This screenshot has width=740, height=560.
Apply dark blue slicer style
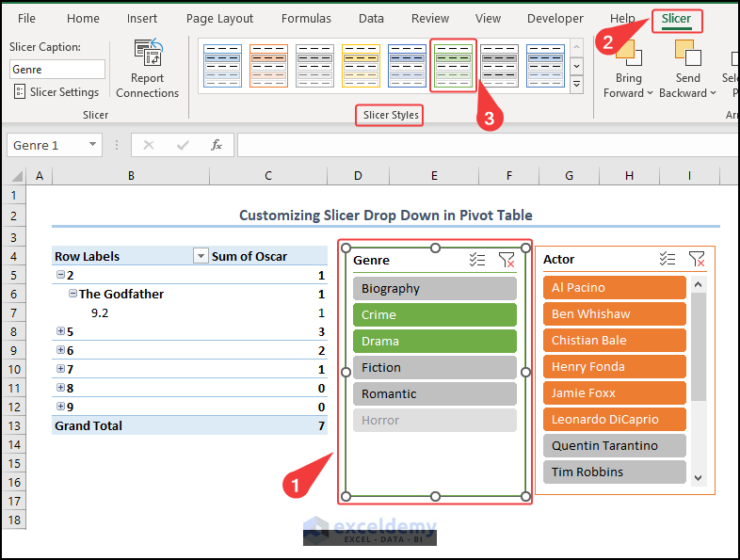407,66
